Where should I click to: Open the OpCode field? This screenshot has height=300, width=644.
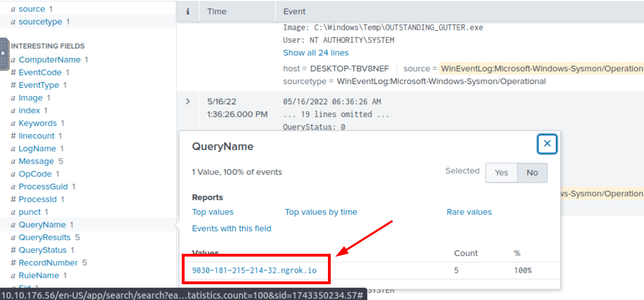[x=35, y=174]
